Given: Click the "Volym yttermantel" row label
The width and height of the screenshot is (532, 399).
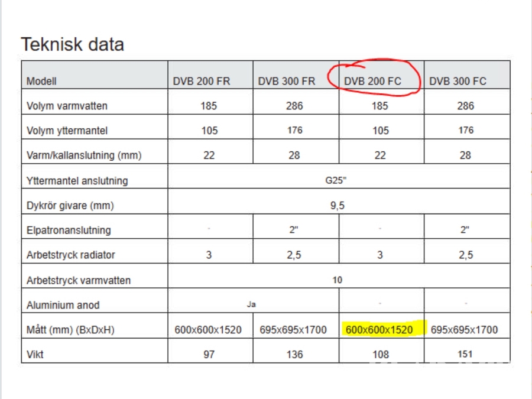Looking at the screenshot, I should pyautogui.click(x=67, y=131).
